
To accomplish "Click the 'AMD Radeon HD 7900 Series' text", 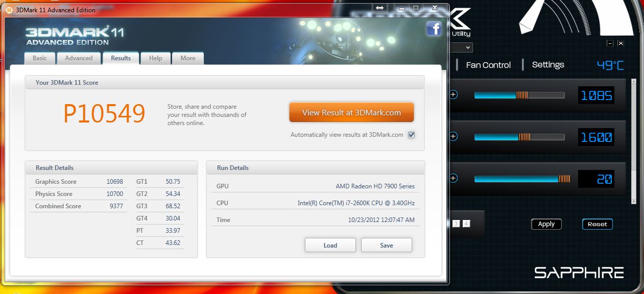I will (x=375, y=186).
